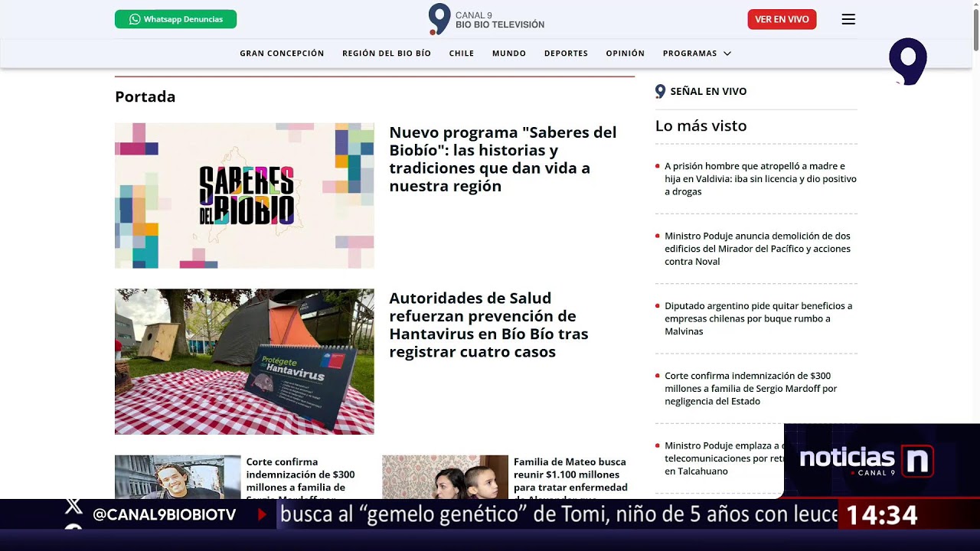Viewport: 980px width, 551px height.
Task: Click the Canal 9 Bio Bio Televisión logo
Action: (487, 19)
